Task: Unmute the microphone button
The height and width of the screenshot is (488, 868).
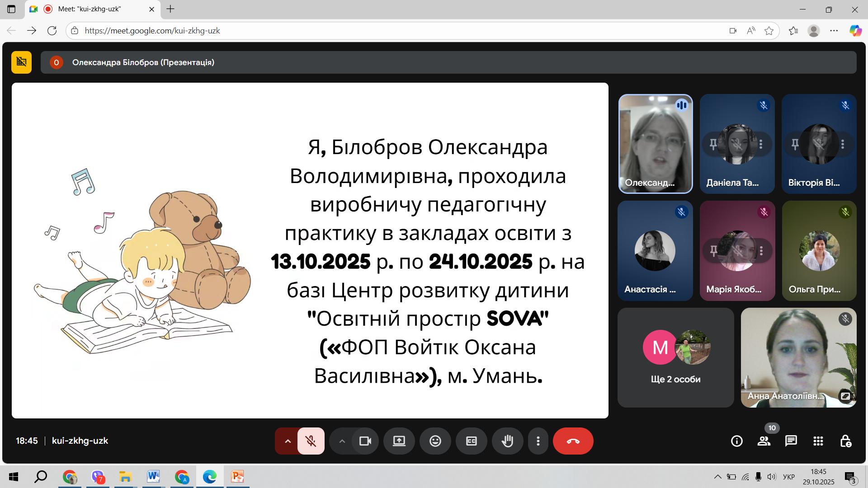Action: pos(311,441)
